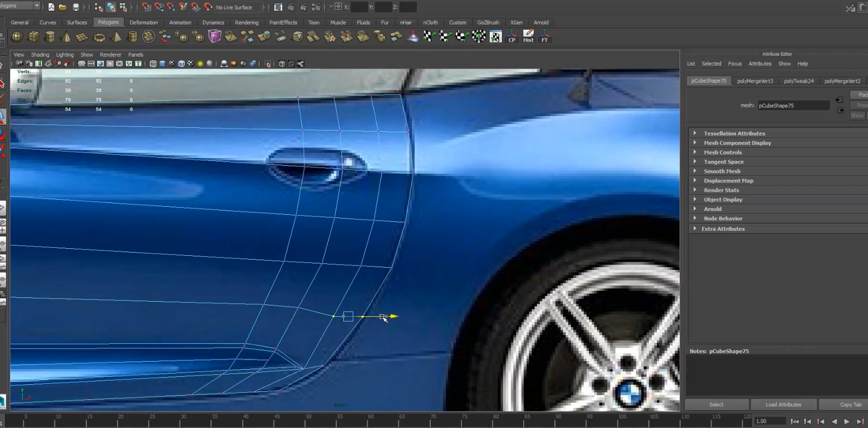This screenshot has width=868, height=428.
Task: Toggle snap to points magnet icon
Action: pyautogui.click(x=171, y=7)
